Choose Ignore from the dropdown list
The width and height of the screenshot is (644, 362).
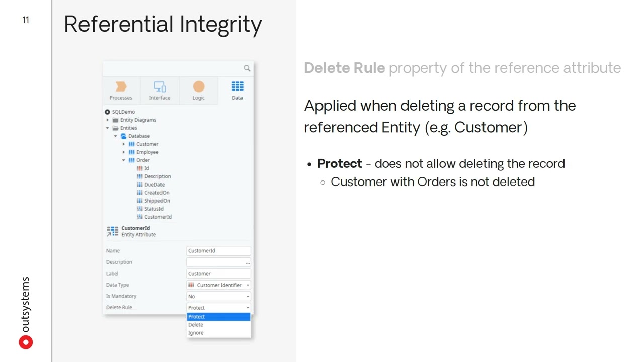click(218, 332)
